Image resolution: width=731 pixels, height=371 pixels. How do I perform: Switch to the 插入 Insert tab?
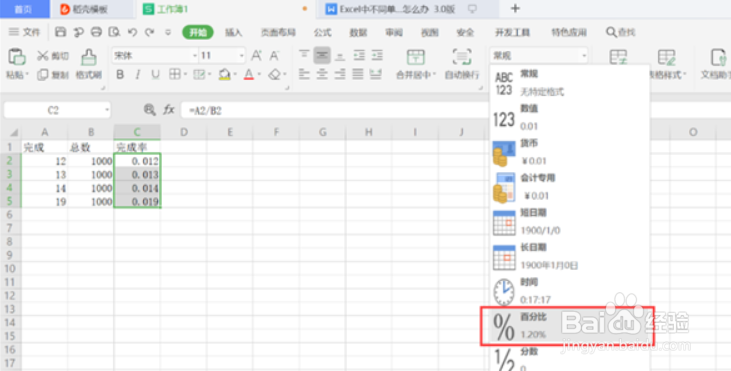tap(234, 32)
